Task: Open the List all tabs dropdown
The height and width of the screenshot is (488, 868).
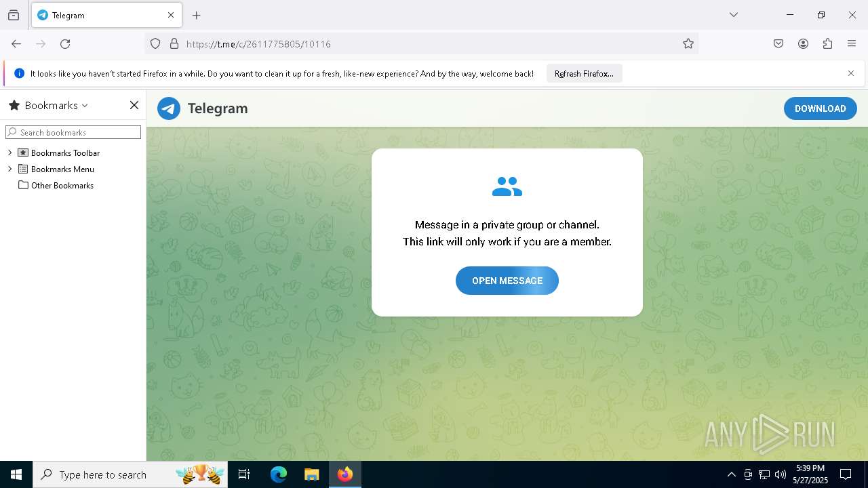Action: (734, 15)
